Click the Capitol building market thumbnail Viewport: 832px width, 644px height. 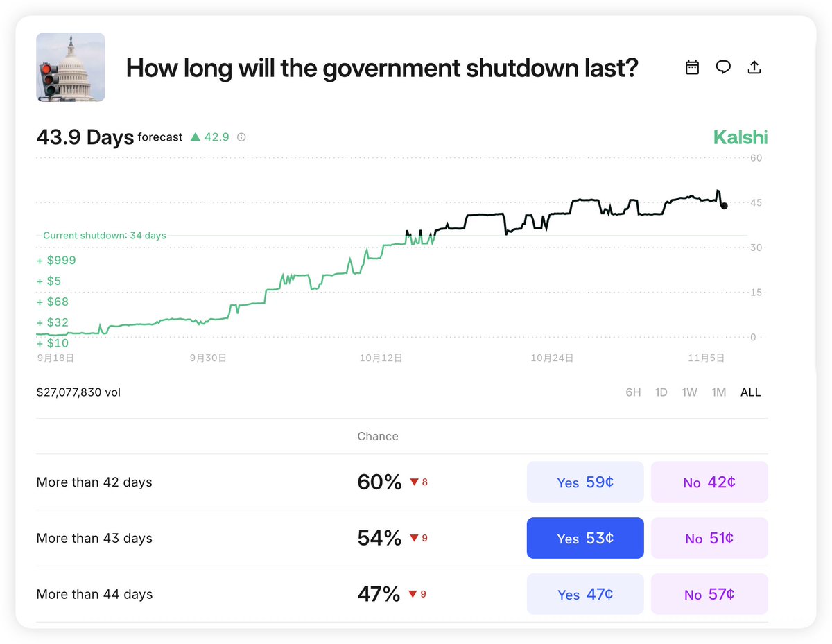[x=71, y=67]
